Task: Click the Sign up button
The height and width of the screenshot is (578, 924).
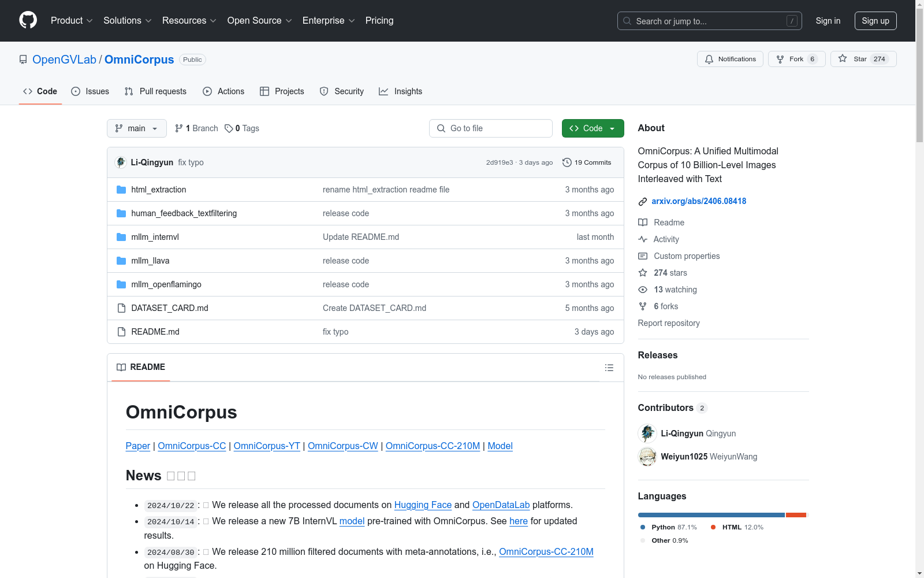Action: [875, 21]
